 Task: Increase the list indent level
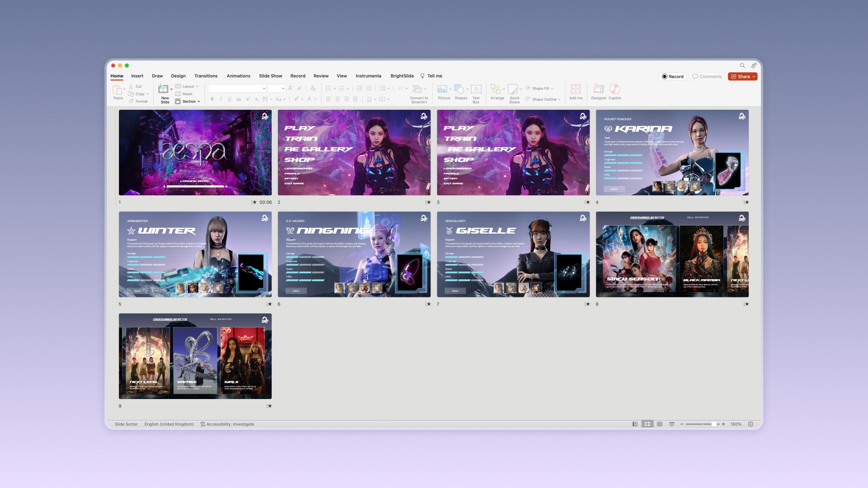tap(369, 88)
